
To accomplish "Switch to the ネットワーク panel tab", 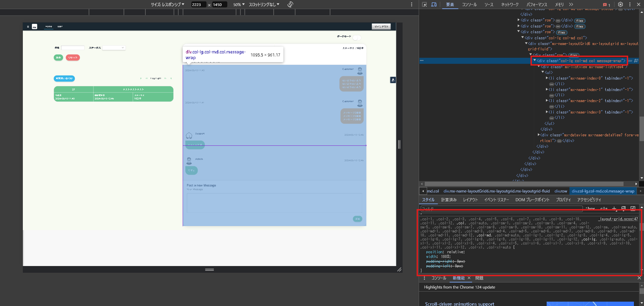I will (510, 4).
